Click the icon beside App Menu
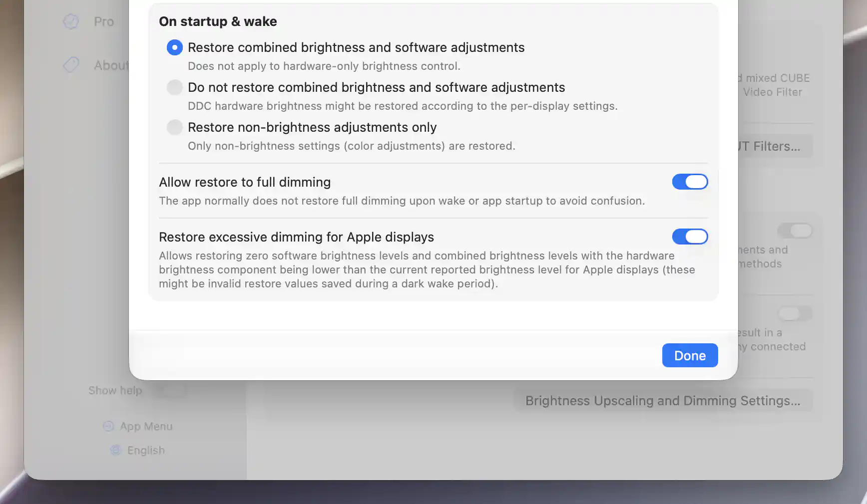The width and height of the screenshot is (867, 504). click(x=108, y=426)
